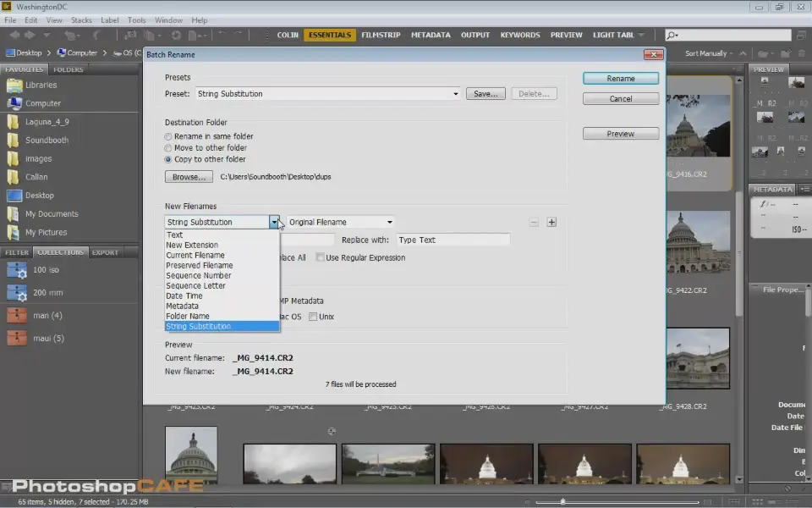Close the Batch Rename dialog
Image resolution: width=812 pixels, height=508 pixels.
click(653, 54)
